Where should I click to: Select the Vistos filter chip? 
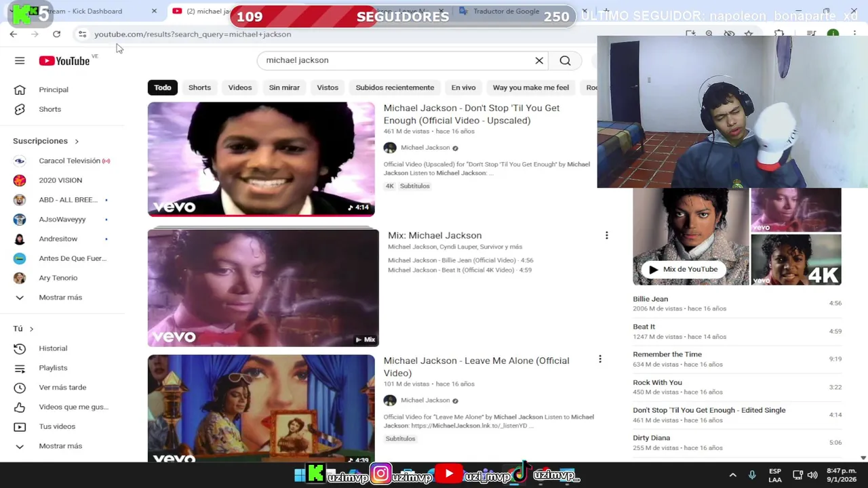[x=328, y=87]
